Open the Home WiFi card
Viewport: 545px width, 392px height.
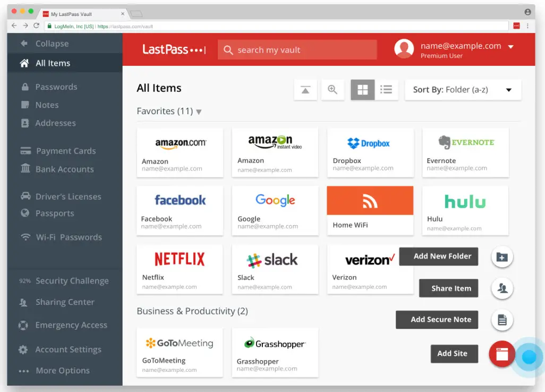pos(370,211)
